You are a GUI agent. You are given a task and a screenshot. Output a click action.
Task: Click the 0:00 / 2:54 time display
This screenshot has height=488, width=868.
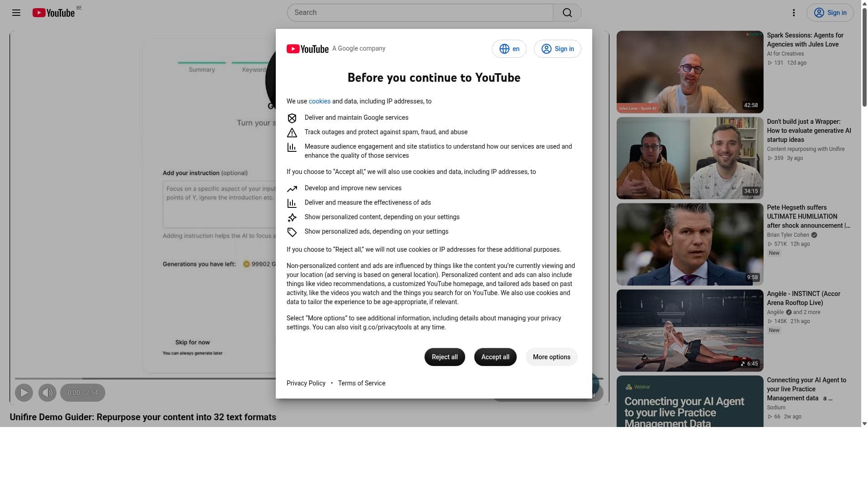(83, 393)
